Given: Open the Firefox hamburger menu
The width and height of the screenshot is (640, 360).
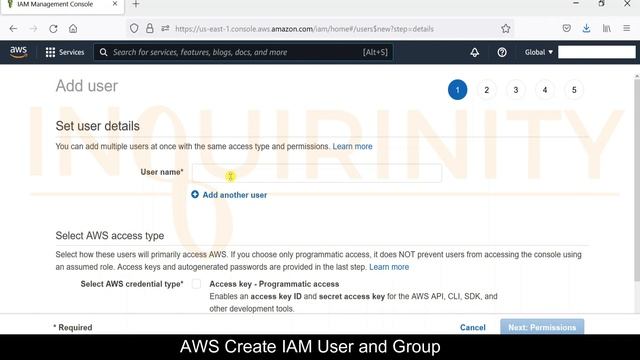Looking at the screenshot, I should click(627, 28).
